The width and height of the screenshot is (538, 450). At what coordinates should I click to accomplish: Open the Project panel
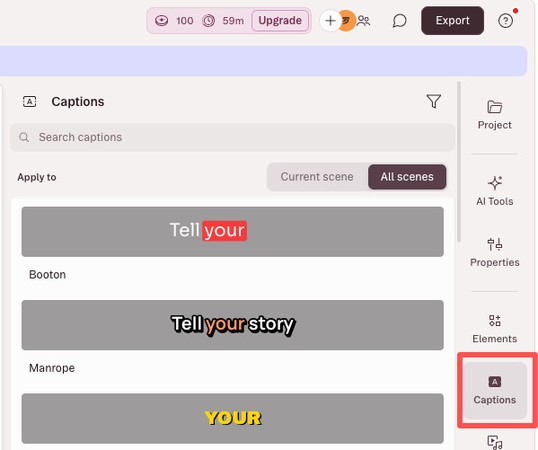coord(494,116)
